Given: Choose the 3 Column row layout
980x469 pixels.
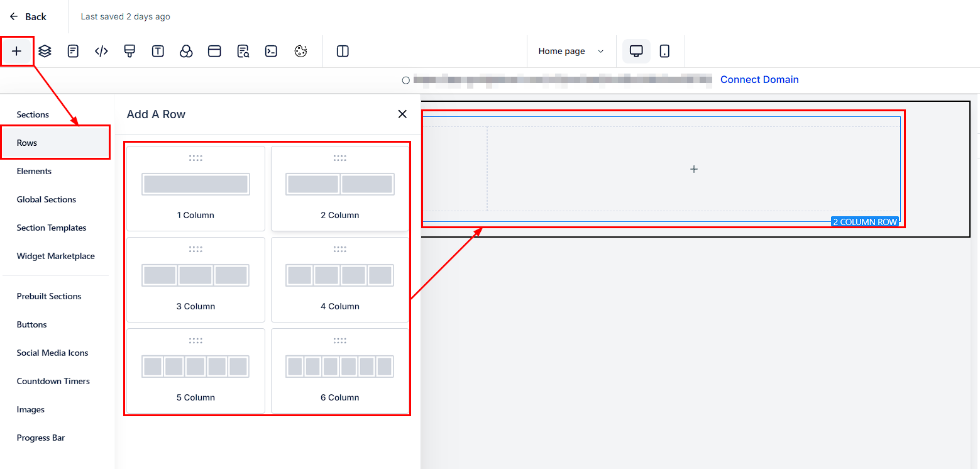Looking at the screenshot, I should (195, 279).
